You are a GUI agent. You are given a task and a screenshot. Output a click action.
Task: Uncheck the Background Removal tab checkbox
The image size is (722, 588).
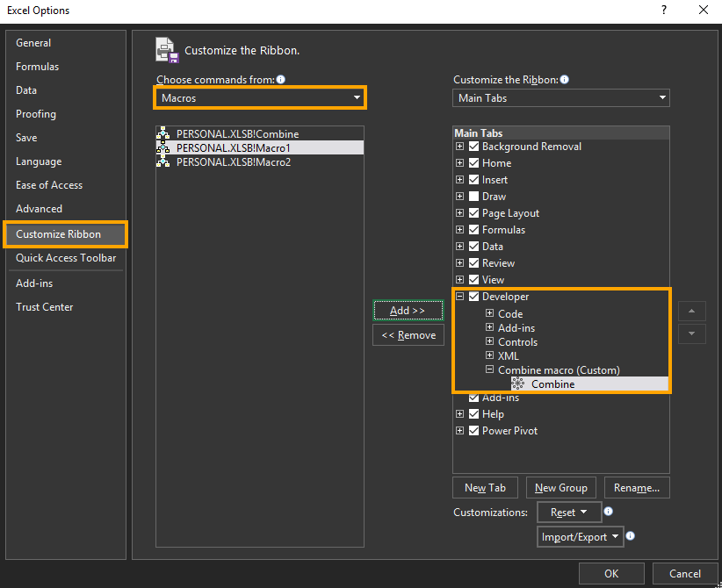pos(473,147)
